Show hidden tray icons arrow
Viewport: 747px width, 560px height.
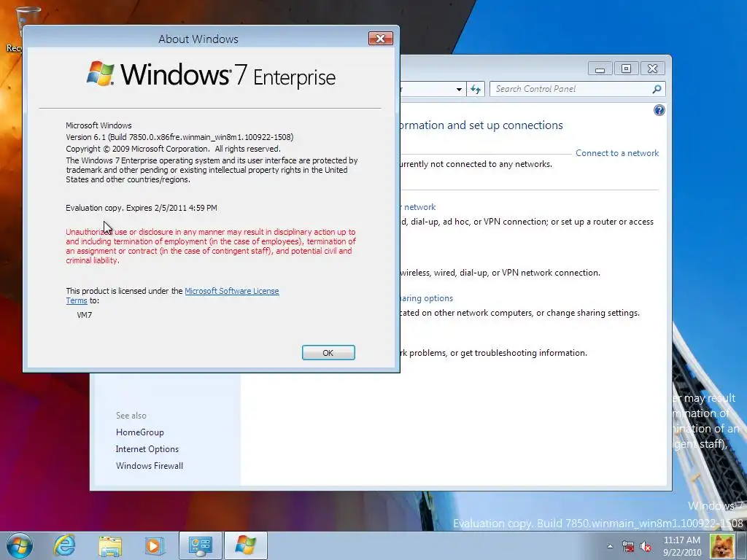610,546
